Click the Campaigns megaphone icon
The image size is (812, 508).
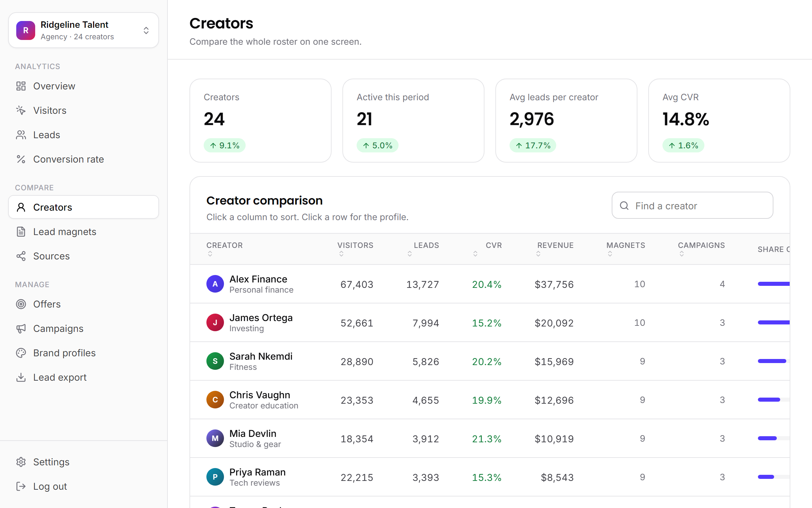(21, 329)
